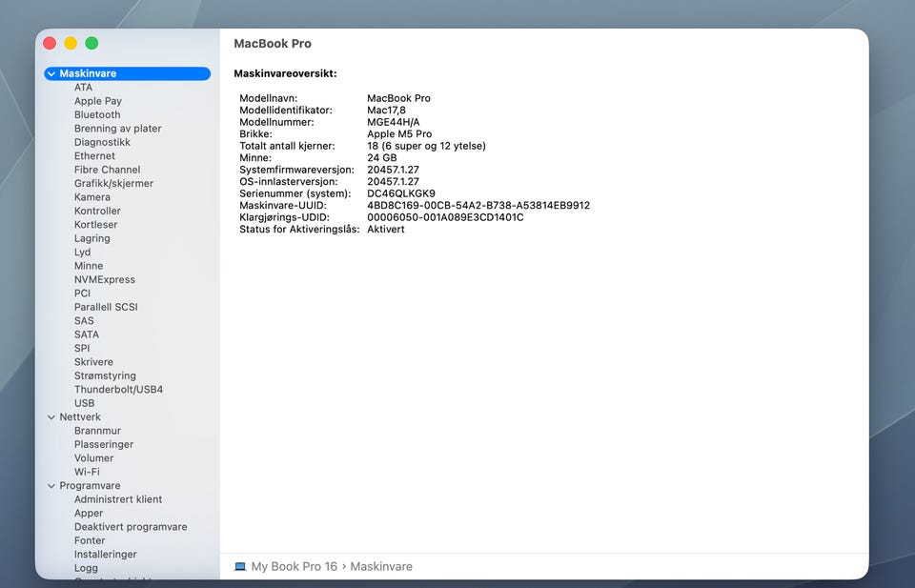The image size is (915, 588).
Task: Open Parallell SCSI entry
Action: (x=106, y=307)
